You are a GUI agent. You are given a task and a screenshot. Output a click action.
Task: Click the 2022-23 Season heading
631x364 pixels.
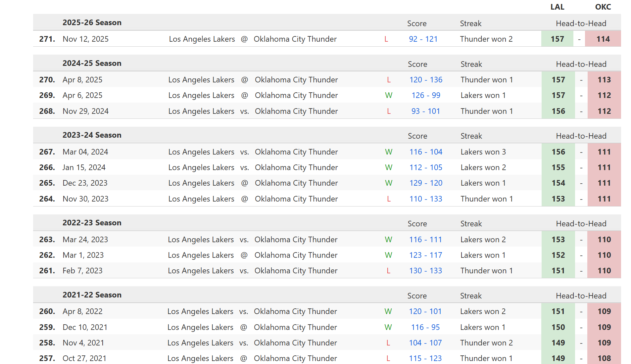(92, 223)
